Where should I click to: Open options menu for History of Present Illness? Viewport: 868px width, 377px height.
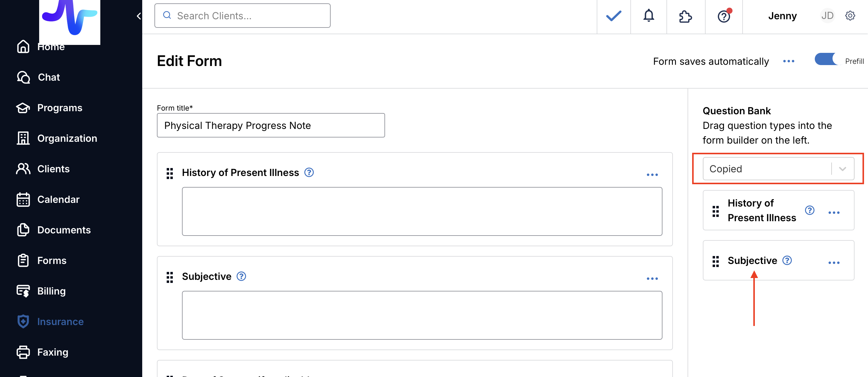point(652,175)
